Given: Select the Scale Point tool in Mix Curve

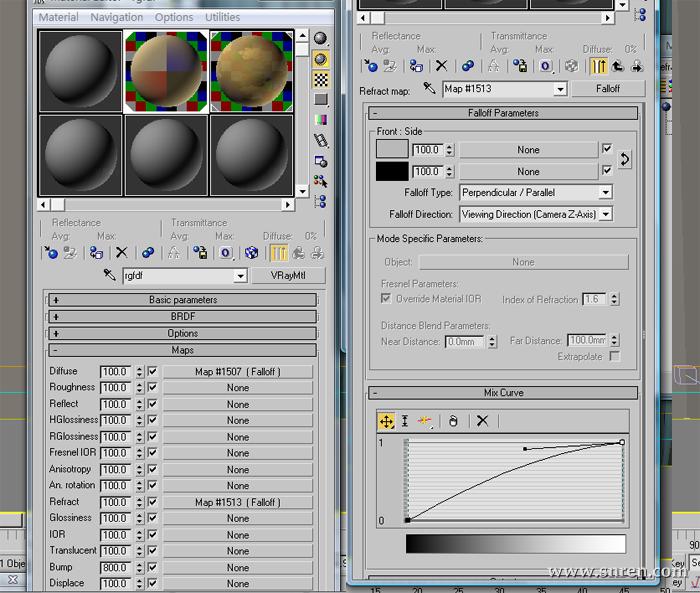Looking at the screenshot, I should click(405, 421).
